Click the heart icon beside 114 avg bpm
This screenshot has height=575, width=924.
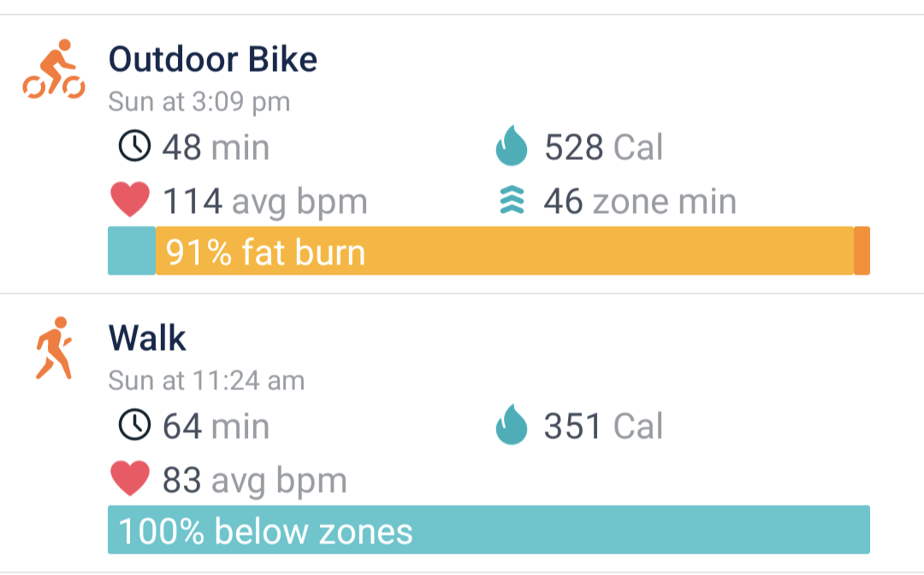(130, 199)
